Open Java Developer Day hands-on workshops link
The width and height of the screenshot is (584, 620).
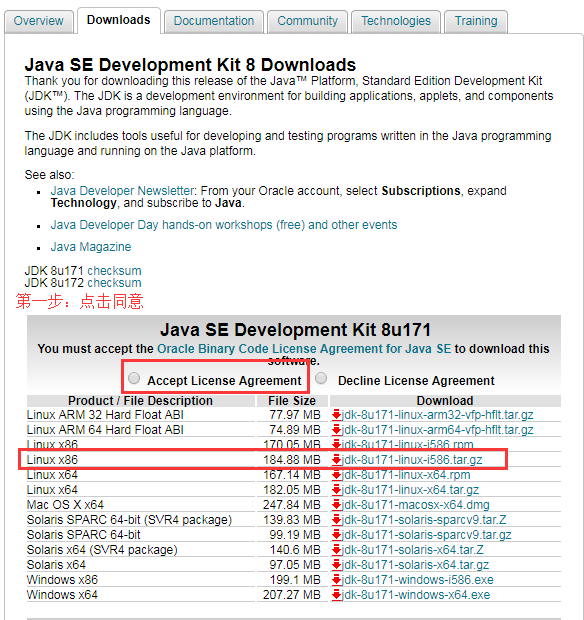(x=224, y=225)
